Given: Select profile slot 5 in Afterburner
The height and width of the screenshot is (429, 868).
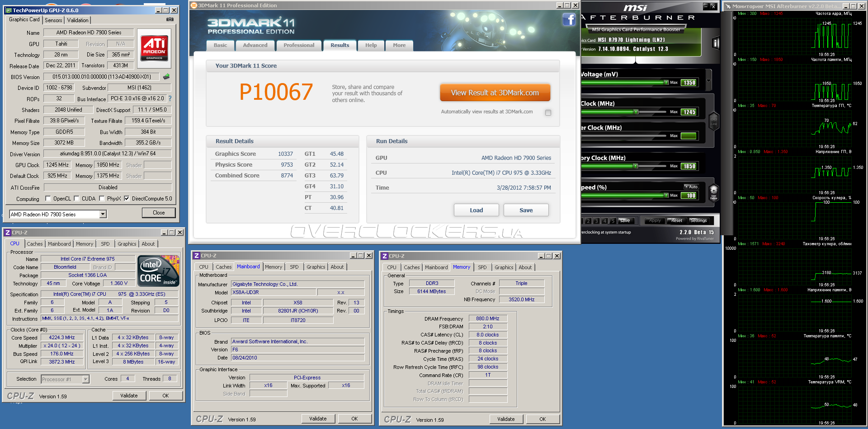Looking at the screenshot, I should [x=613, y=221].
